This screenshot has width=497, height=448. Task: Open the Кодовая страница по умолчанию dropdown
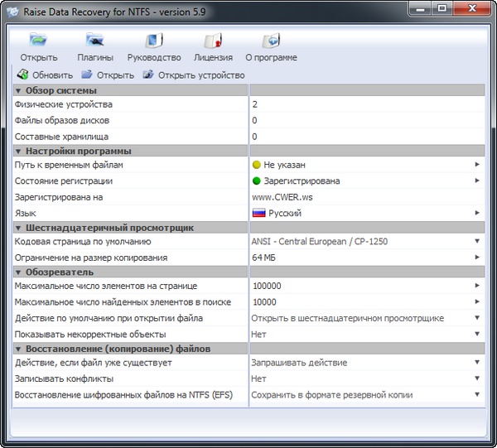477,242
